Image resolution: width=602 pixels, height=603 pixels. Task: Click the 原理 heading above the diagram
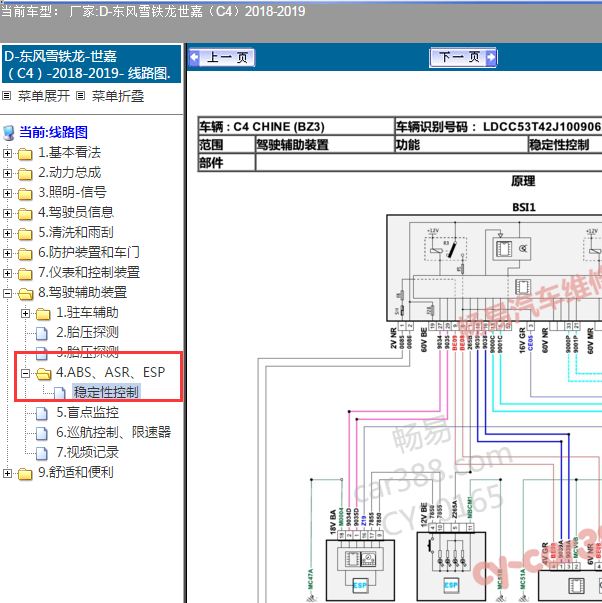point(523,181)
